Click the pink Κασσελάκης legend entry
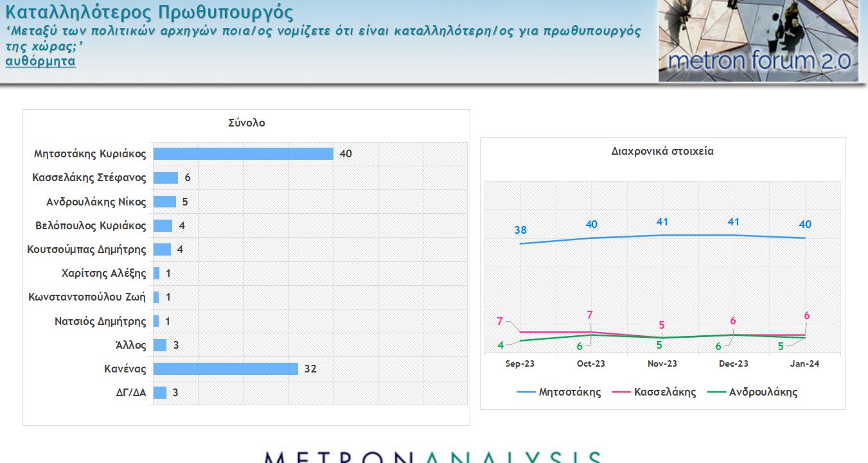This screenshot has width=868, height=463. 655,392
